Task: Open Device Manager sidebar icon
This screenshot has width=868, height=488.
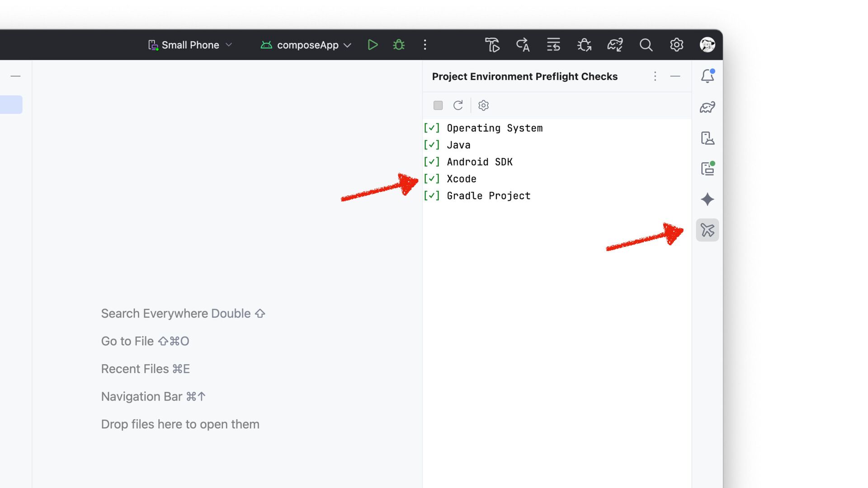Action: click(708, 138)
